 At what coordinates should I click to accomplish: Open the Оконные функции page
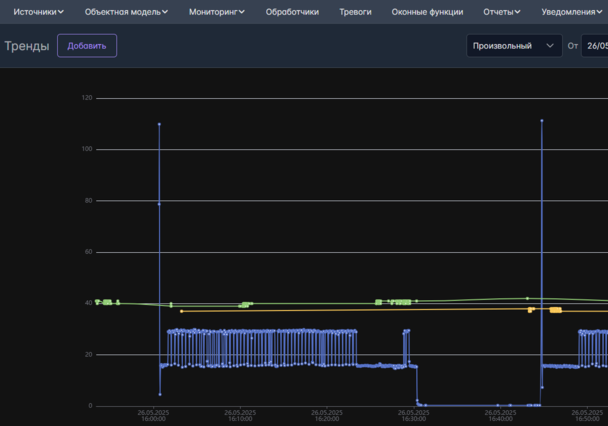(x=427, y=12)
